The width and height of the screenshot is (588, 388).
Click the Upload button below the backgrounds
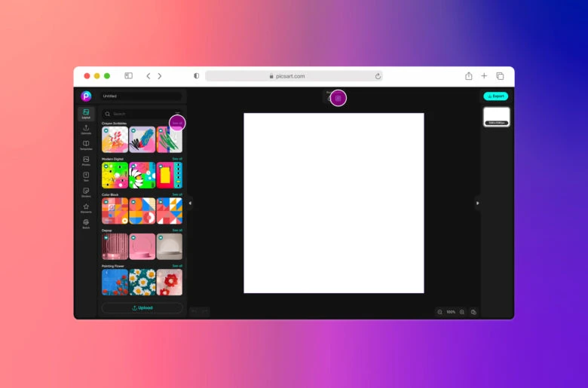click(142, 308)
